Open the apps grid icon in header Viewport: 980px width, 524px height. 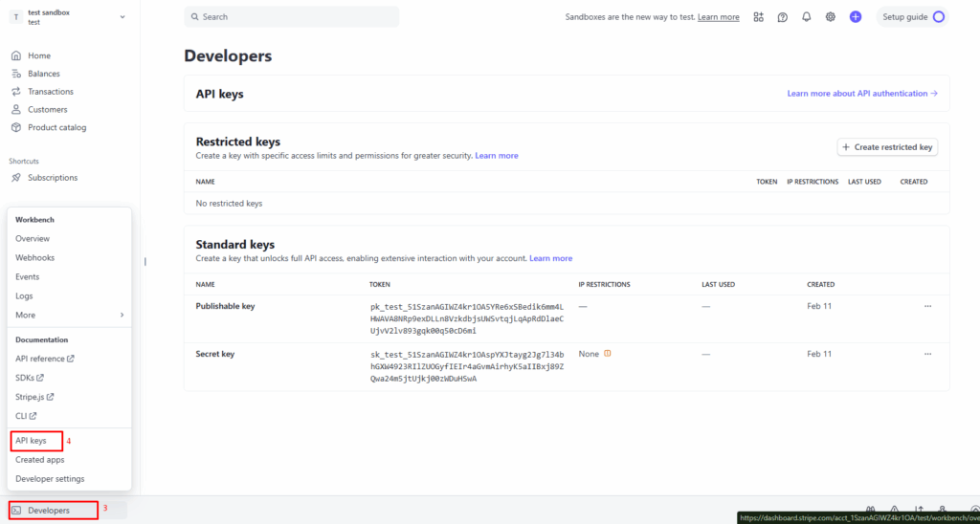tap(759, 17)
